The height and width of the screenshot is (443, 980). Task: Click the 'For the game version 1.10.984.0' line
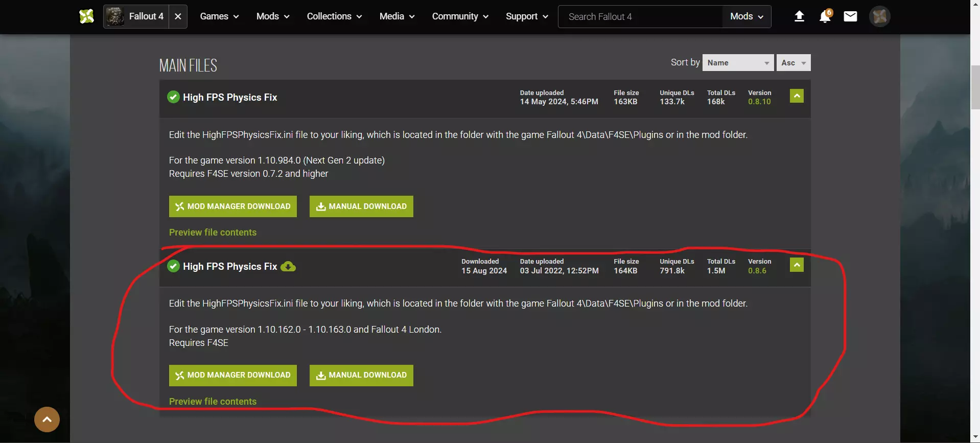[x=277, y=160]
